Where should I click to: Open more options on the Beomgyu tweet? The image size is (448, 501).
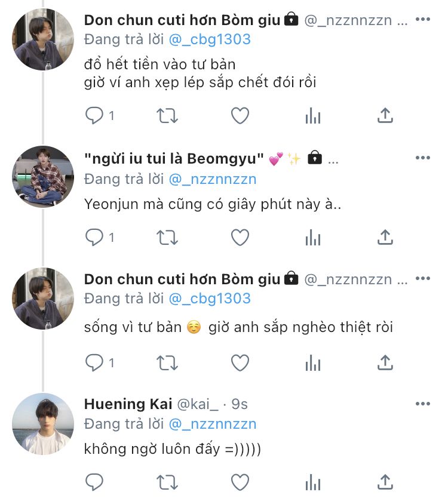[x=422, y=158]
